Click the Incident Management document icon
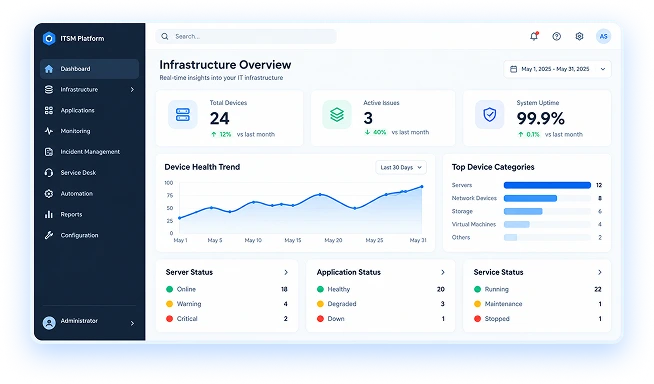654x384 pixels. pyautogui.click(x=49, y=152)
